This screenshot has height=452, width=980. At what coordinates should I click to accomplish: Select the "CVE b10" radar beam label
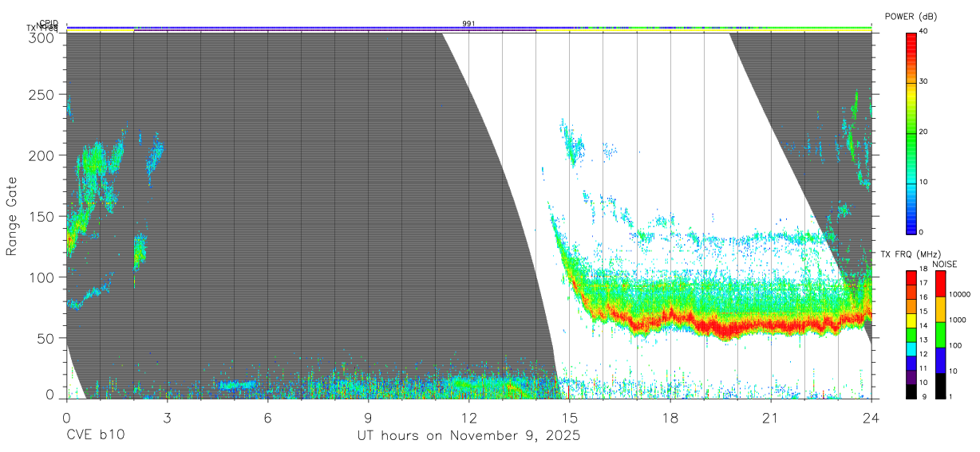tap(94, 436)
